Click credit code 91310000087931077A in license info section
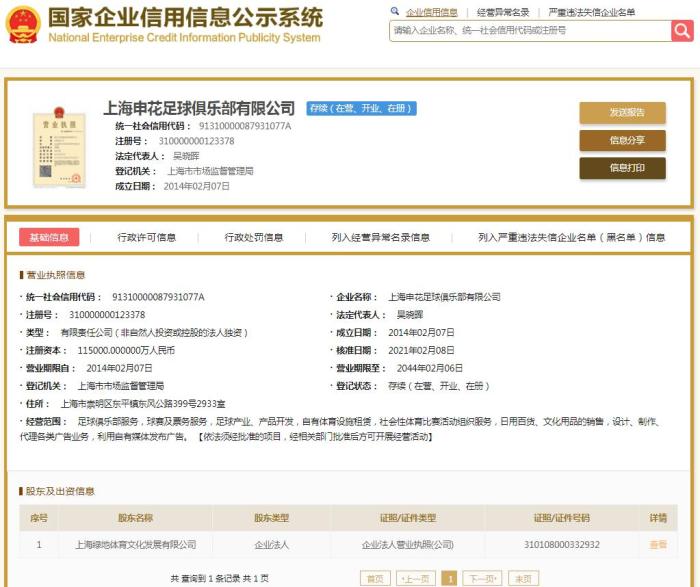This screenshot has height=587, width=700. pyautogui.click(x=158, y=297)
